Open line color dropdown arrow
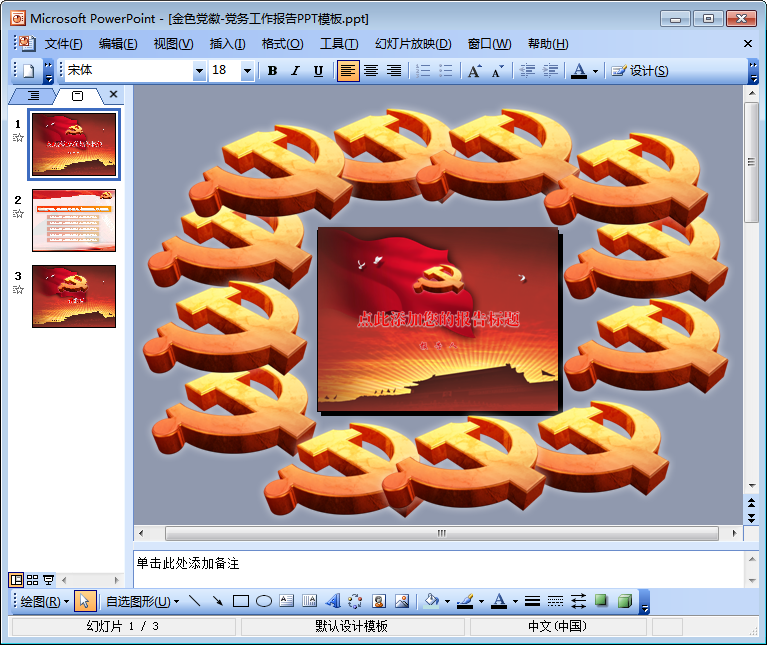767x645 pixels. pyautogui.click(x=481, y=601)
